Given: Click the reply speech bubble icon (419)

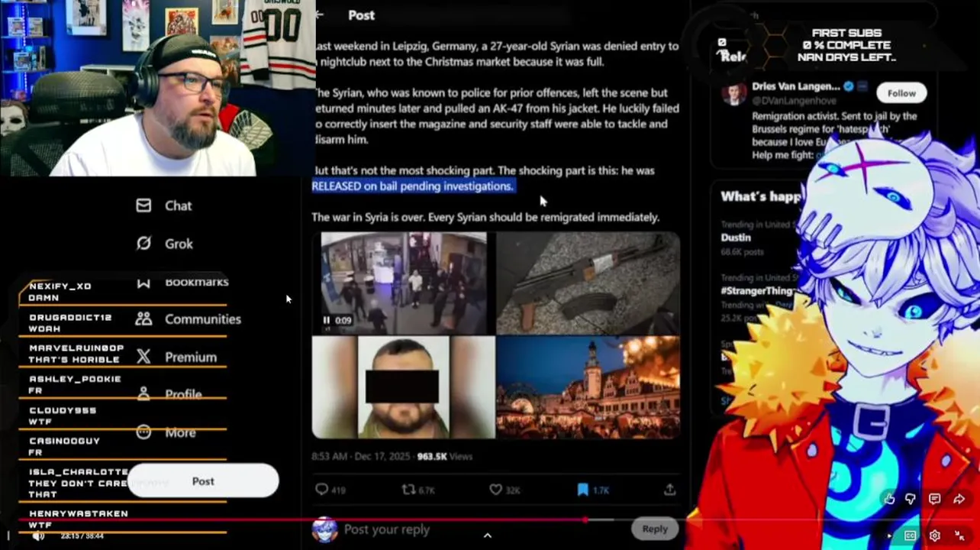Looking at the screenshot, I should (322, 490).
